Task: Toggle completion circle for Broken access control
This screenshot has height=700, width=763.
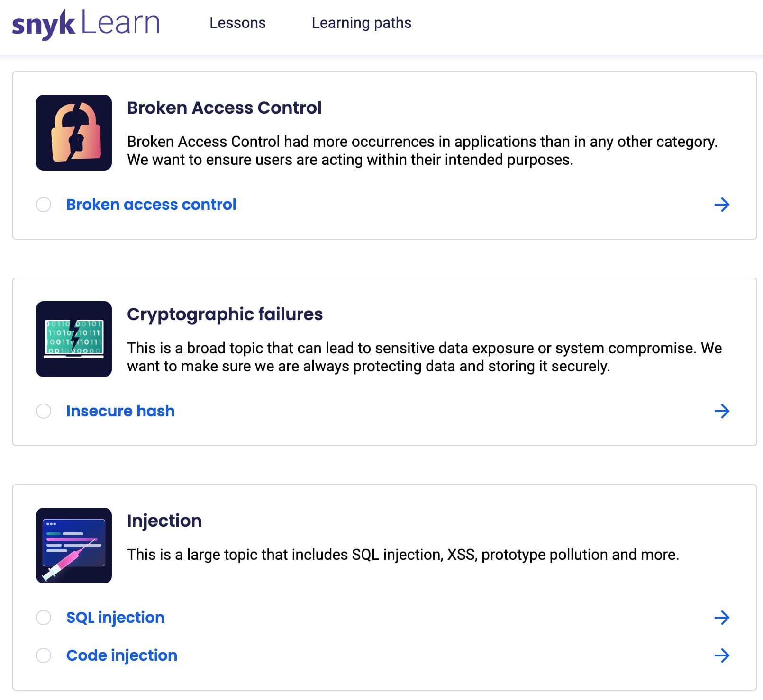Action: (44, 205)
